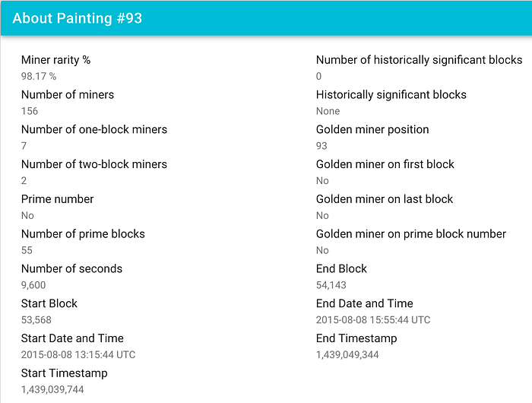Select Number of historically significant blocks label

coord(419,60)
